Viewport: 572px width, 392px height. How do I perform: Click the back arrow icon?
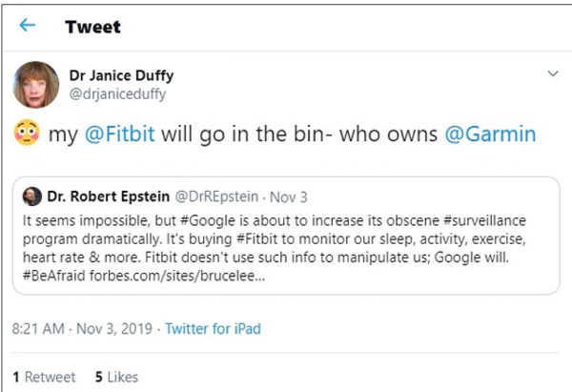[28, 25]
